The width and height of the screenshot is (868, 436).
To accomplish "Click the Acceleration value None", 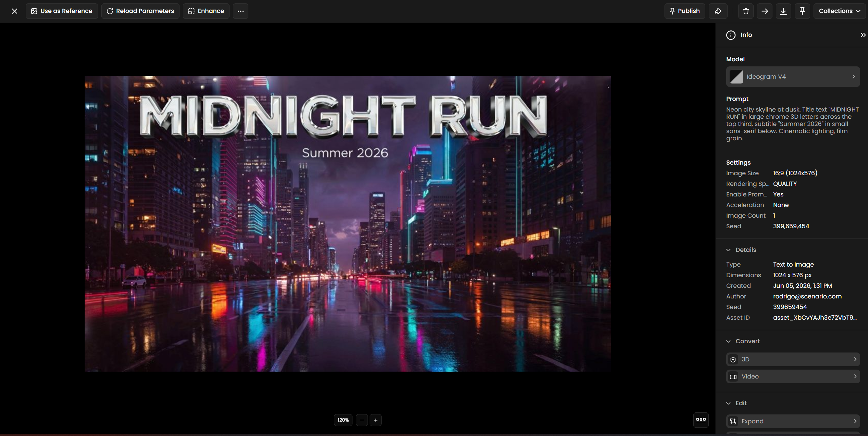I will pyautogui.click(x=781, y=205).
